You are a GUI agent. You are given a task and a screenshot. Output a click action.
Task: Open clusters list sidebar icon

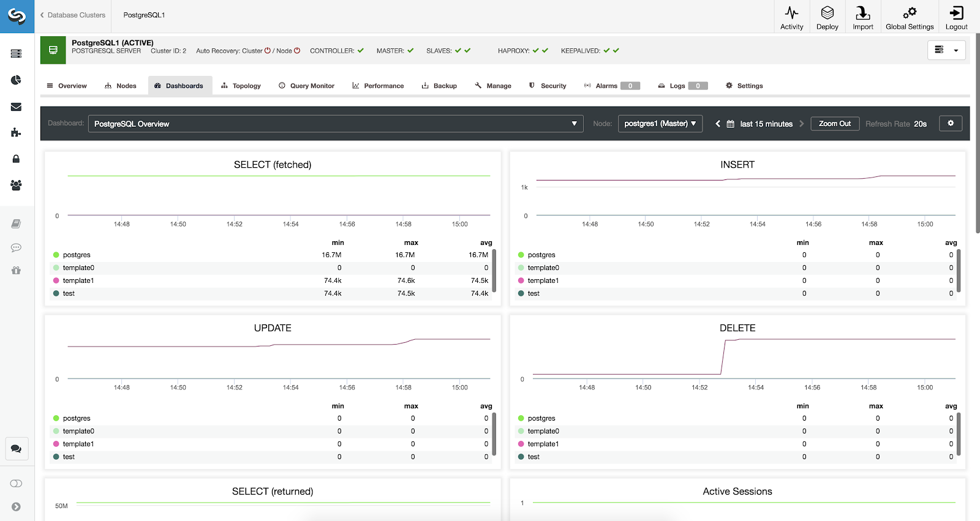click(x=17, y=54)
